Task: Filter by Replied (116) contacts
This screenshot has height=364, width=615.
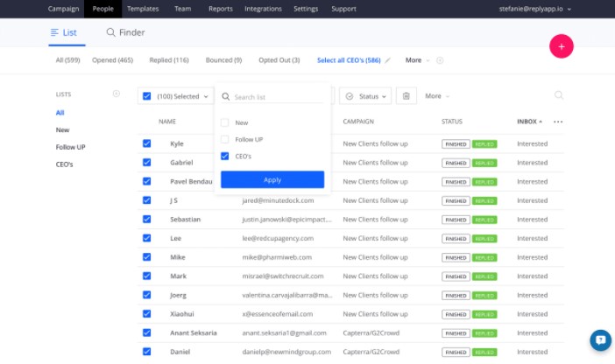Action: [x=169, y=60]
